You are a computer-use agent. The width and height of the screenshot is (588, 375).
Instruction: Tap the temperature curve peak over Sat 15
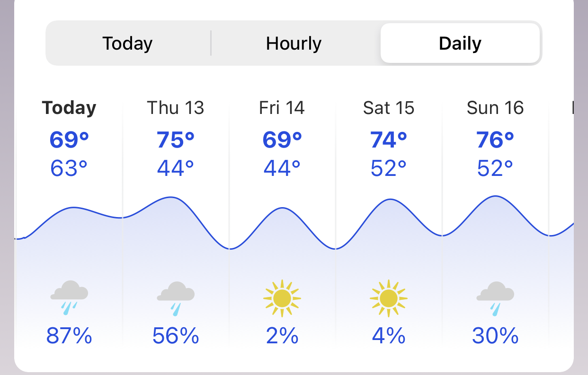(390, 200)
